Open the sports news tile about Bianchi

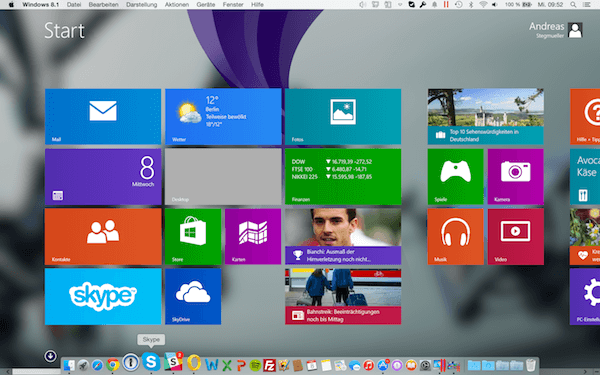[343, 236]
